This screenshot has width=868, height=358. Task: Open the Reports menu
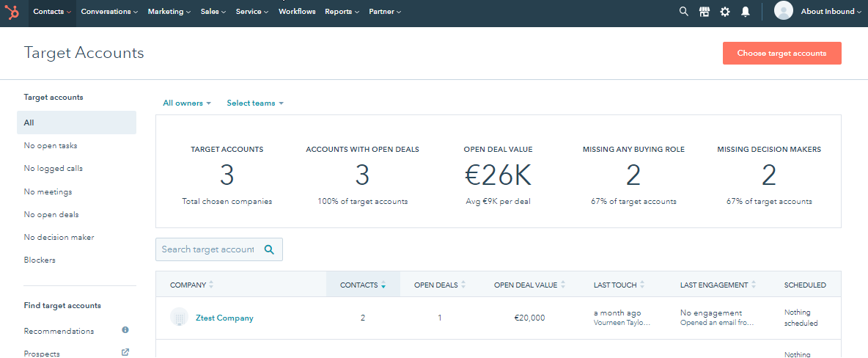pos(342,12)
